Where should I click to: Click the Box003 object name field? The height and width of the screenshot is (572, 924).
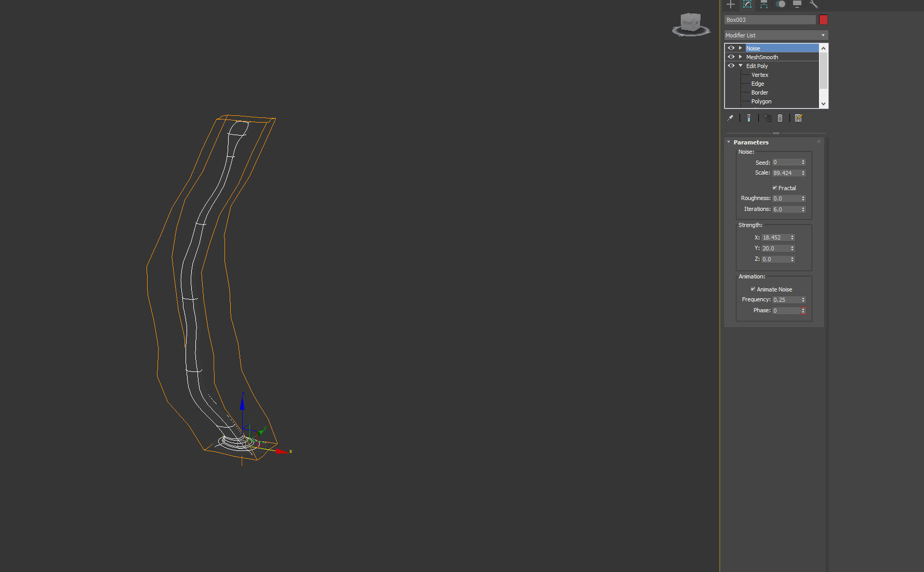coord(770,20)
